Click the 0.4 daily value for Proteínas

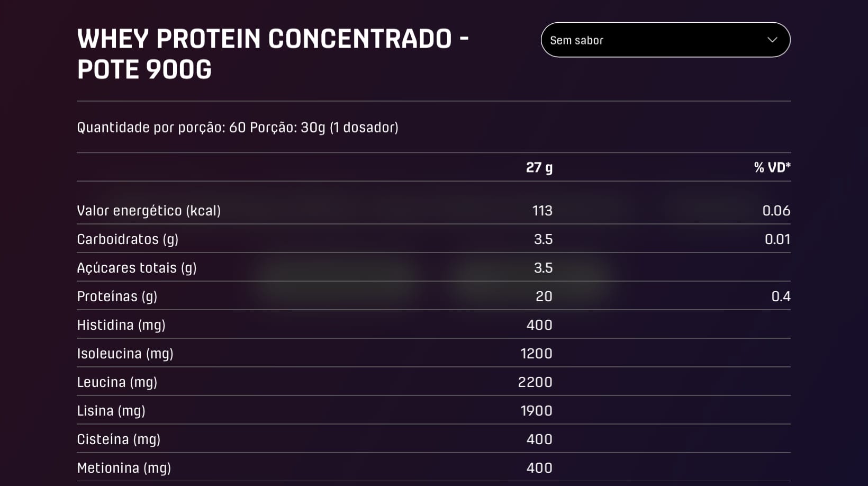tap(781, 296)
